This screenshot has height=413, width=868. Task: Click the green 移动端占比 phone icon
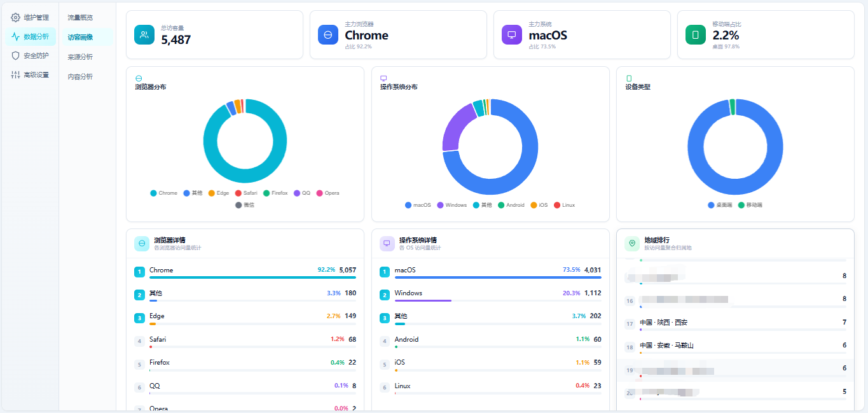(x=696, y=34)
